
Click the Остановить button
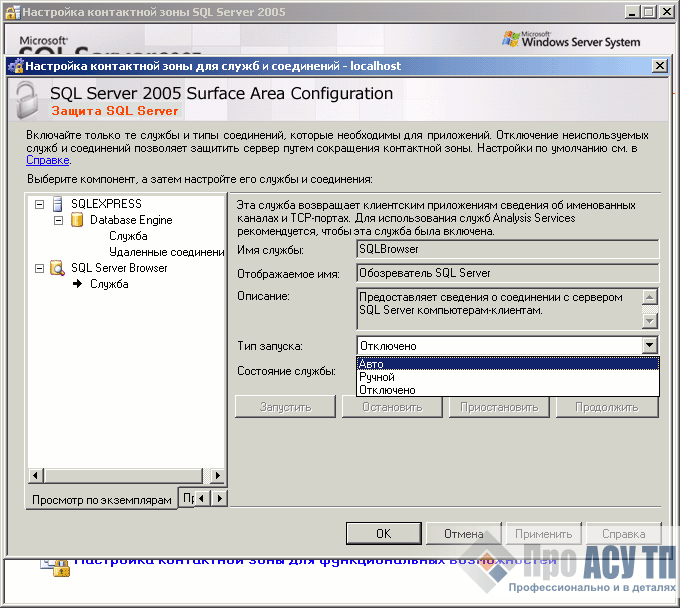click(x=392, y=407)
